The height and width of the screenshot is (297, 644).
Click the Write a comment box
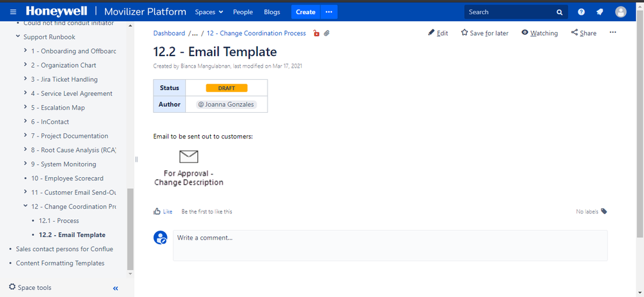point(390,245)
